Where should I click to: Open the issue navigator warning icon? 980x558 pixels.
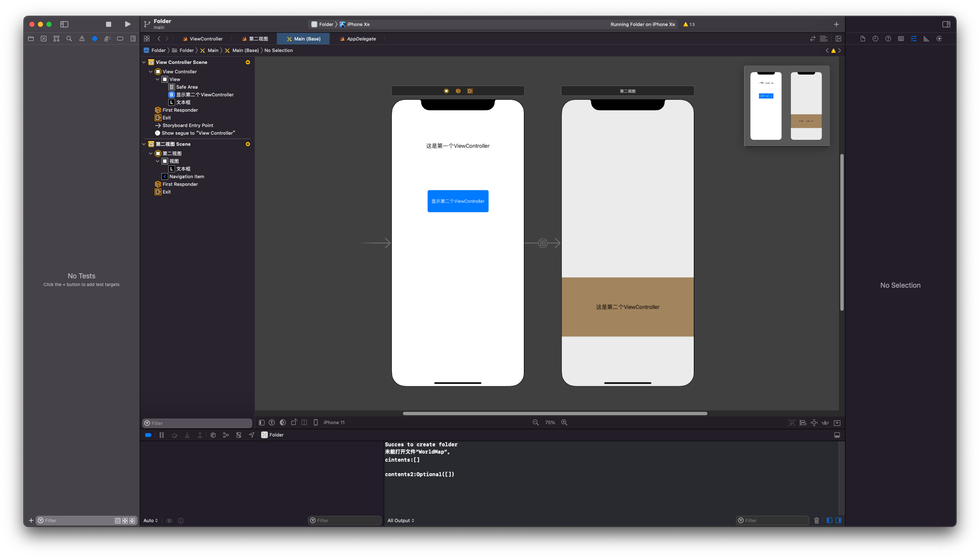click(82, 39)
